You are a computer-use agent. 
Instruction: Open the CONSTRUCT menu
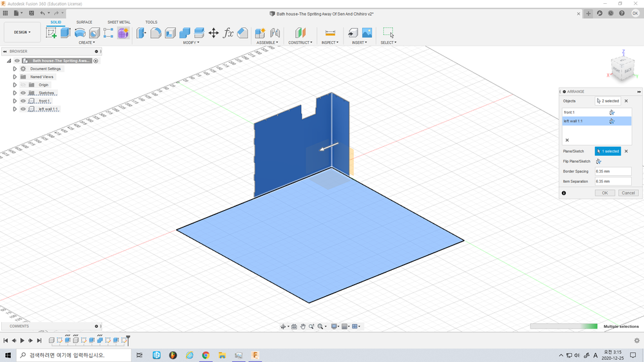click(300, 43)
